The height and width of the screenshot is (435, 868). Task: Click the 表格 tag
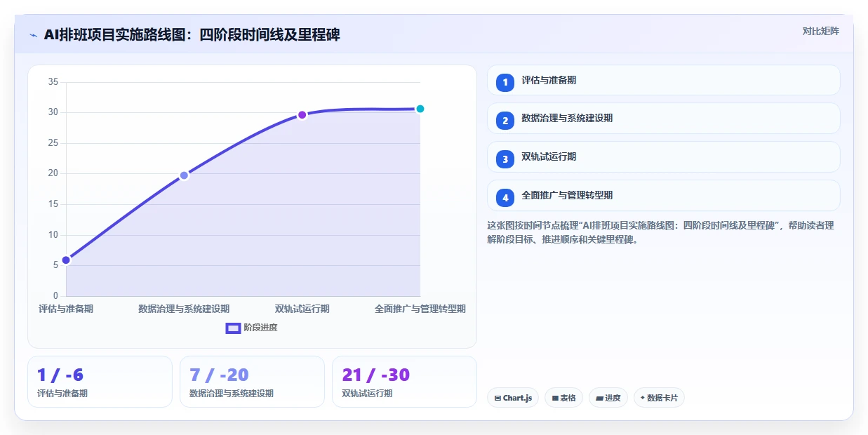pos(563,398)
